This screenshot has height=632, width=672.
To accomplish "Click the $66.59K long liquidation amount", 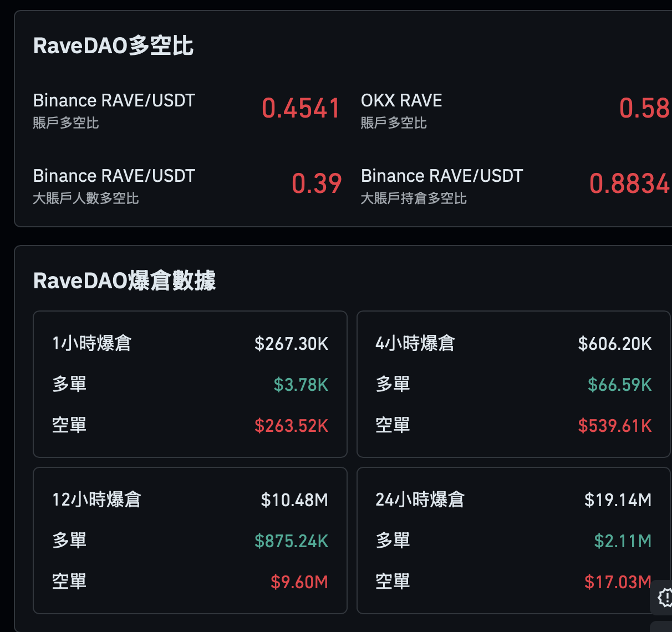I will click(619, 385).
